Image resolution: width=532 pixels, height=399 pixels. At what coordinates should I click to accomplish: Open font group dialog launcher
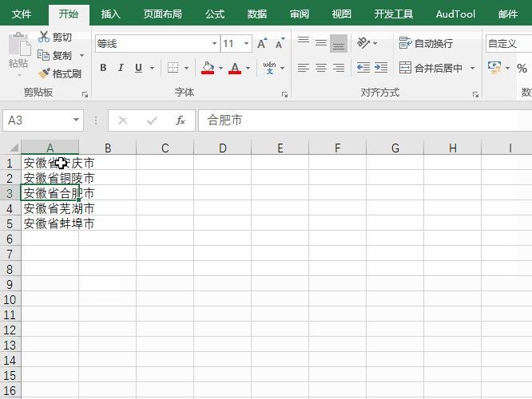coord(284,95)
